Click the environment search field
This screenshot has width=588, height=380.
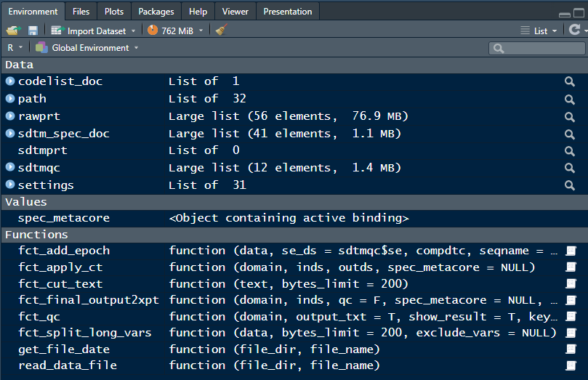(541, 48)
